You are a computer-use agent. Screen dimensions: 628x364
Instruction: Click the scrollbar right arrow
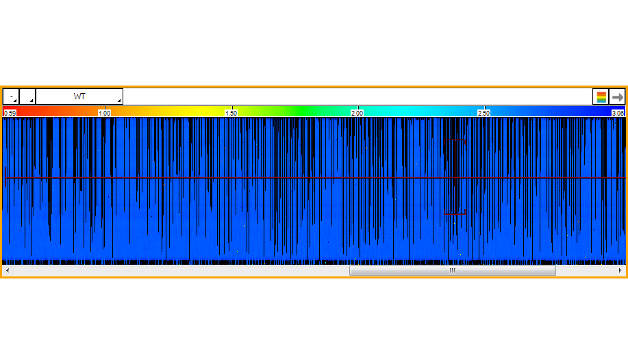pyautogui.click(x=620, y=271)
